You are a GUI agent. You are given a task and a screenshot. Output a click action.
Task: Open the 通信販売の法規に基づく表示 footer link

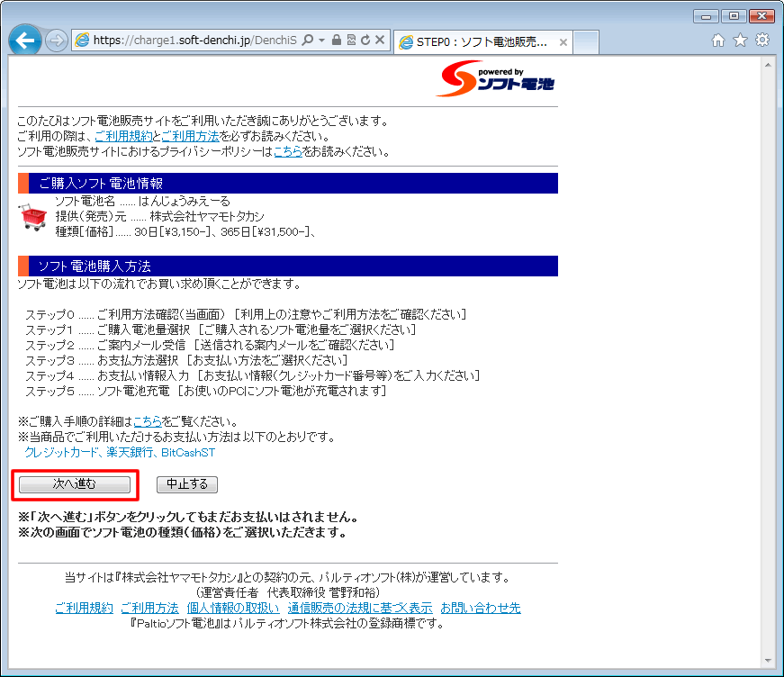pyautogui.click(x=360, y=608)
